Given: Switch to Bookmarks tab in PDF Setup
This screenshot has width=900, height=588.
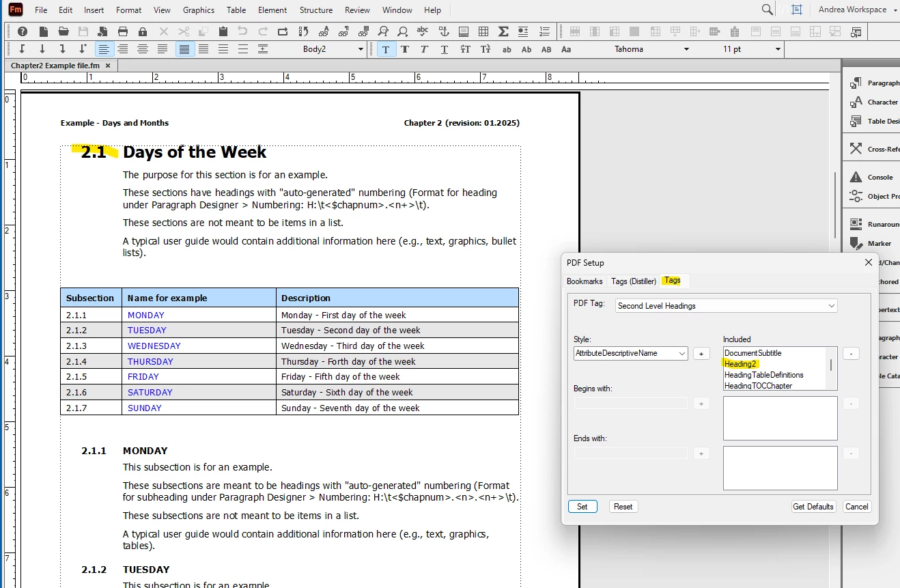Looking at the screenshot, I should pos(585,281).
